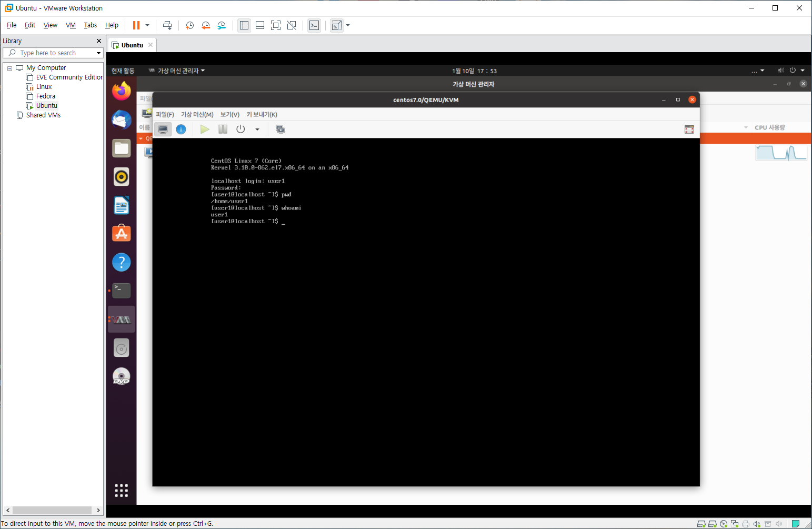
Task: Toggle the console view icon in VMware toolbar
Action: coord(314,25)
